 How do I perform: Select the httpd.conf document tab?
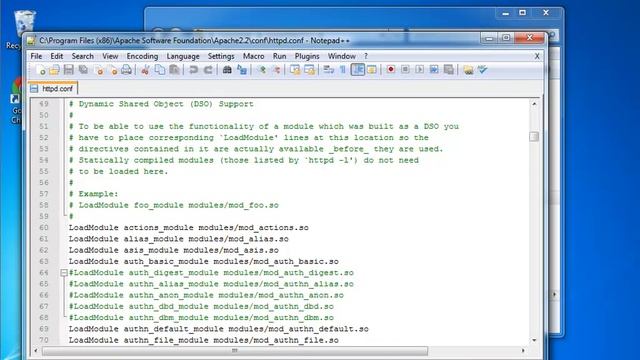coord(53,89)
